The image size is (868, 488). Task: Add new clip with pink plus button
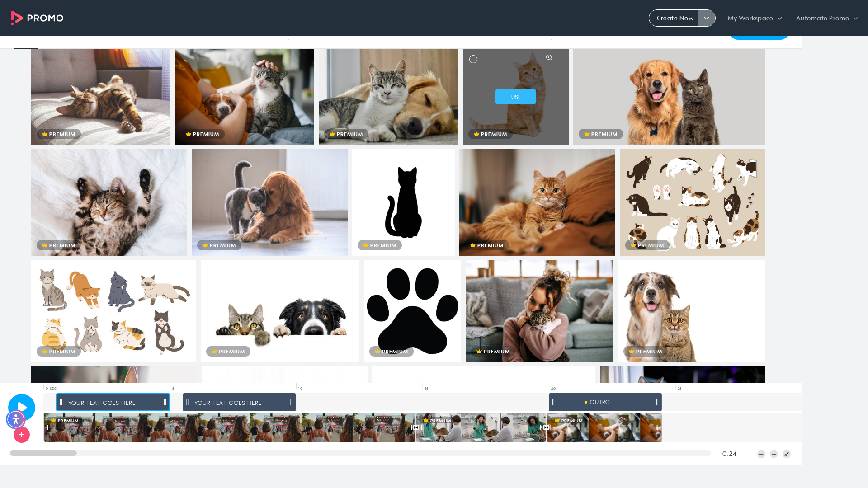[22, 435]
